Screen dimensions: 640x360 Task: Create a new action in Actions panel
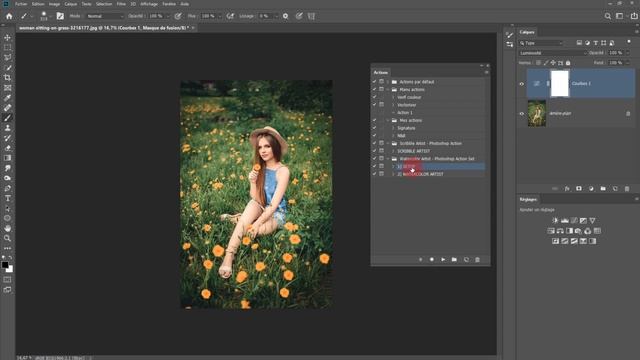(466, 259)
